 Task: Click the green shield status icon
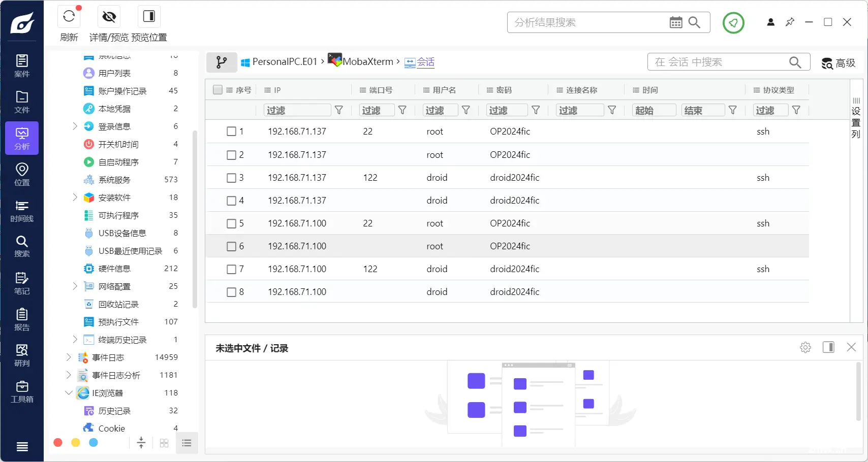[733, 23]
